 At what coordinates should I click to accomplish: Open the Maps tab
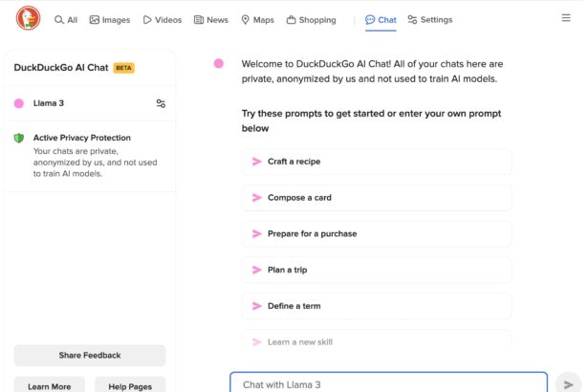(x=257, y=20)
